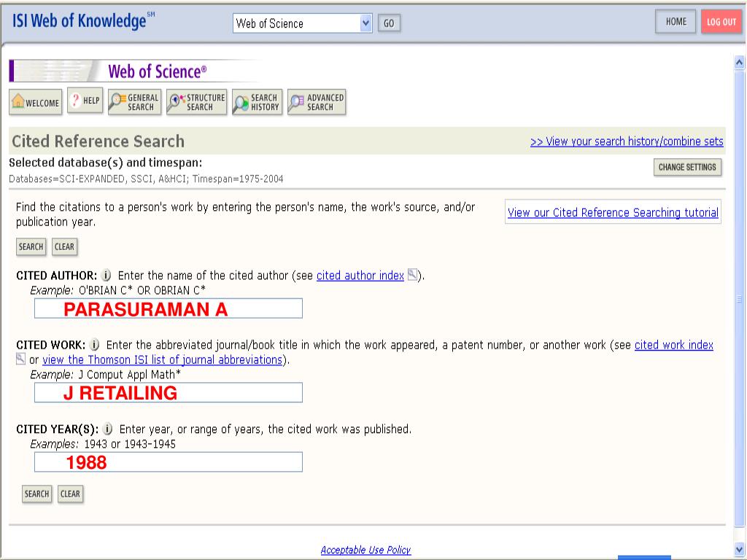This screenshot has height=560, width=747.
Task: Switch to Advanced Search
Action: click(x=317, y=102)
